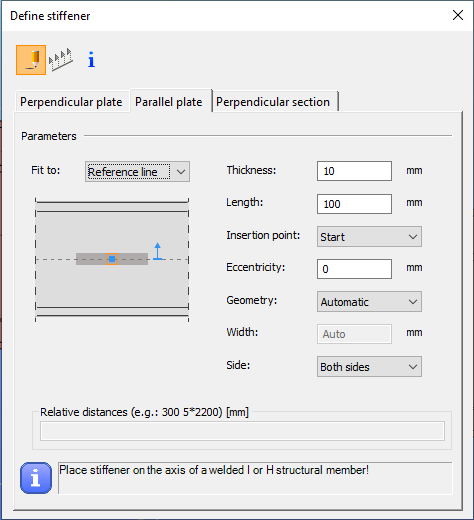Select the single stiffener placement pencil icon
Image resolution: width=474 pixels, height=520 pixels.
click(31, 60)
